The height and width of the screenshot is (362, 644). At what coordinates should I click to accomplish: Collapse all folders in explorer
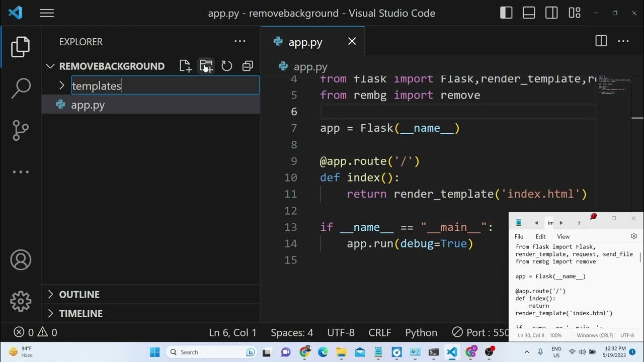[248, 66]
